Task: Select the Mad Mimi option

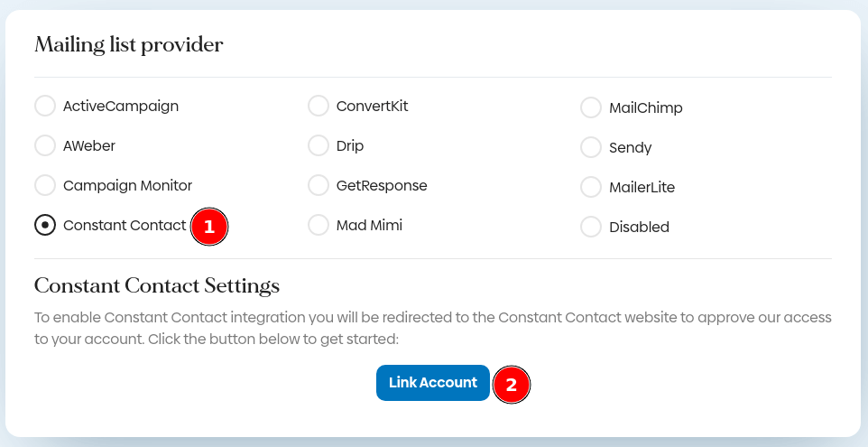Action: (x=319, y=225)
